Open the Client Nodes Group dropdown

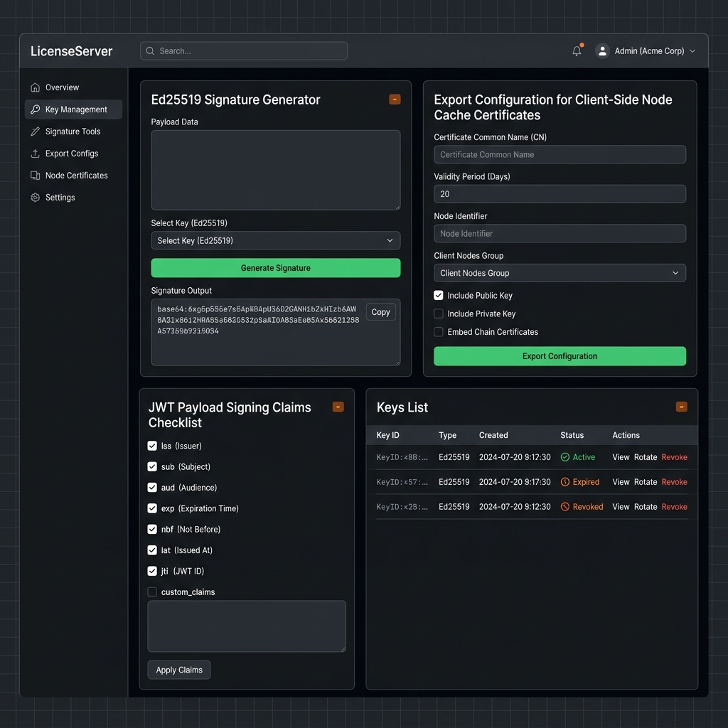pyautogui.click(x=560, y=273)
